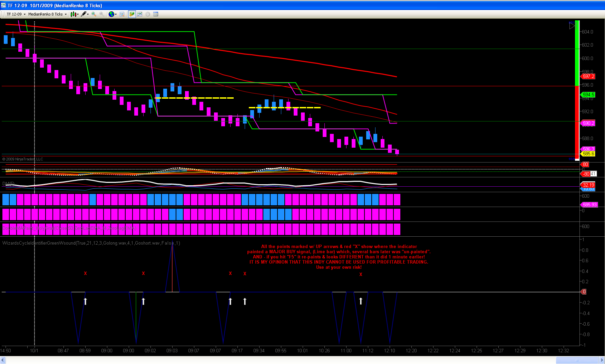
Task: Open the MedianRenko 8 Ticks interval dropdown
Action: [x=48, y=14]
